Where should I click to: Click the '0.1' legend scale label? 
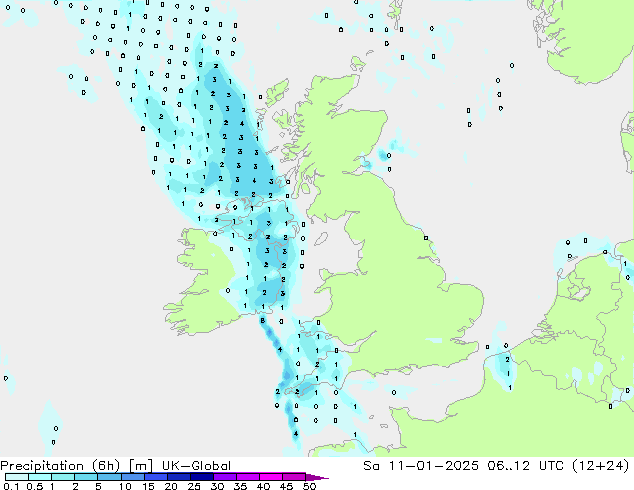point(11,486)
